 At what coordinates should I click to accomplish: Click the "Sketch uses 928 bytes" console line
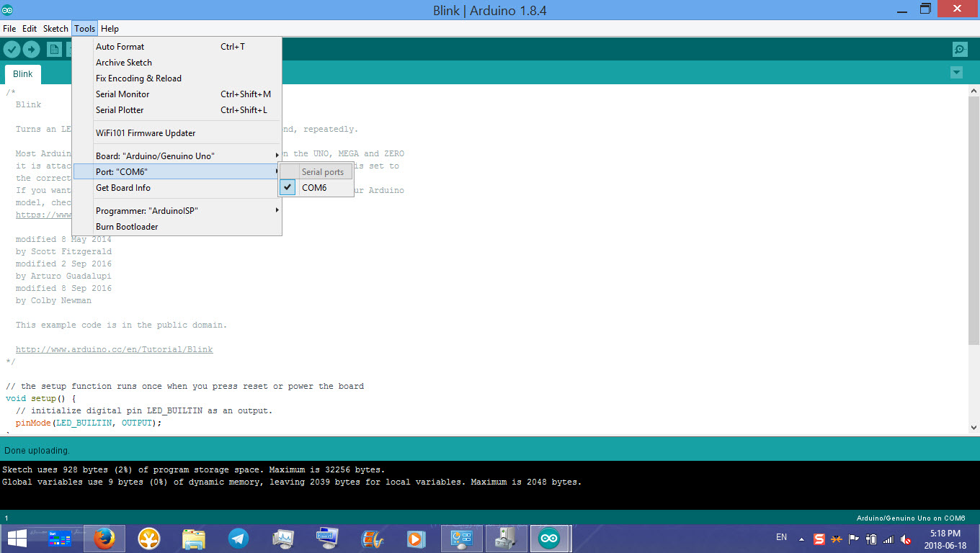tap(193, 469)
